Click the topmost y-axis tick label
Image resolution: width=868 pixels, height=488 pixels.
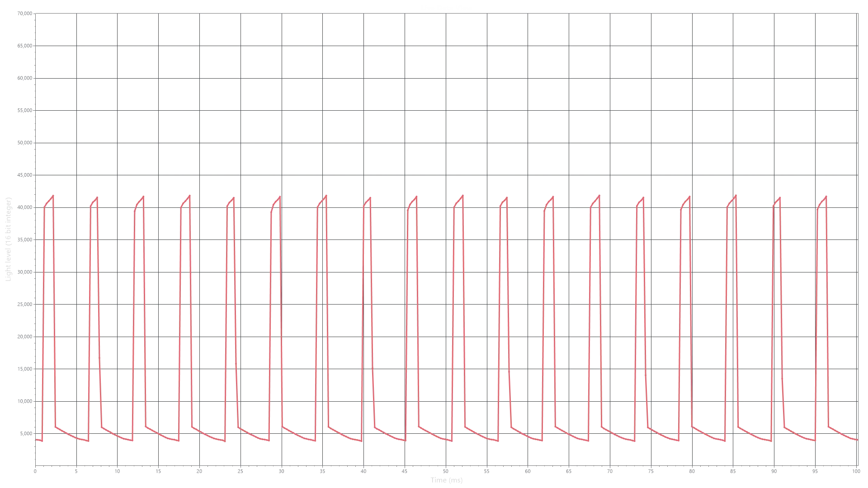click(x=24, y=15)
